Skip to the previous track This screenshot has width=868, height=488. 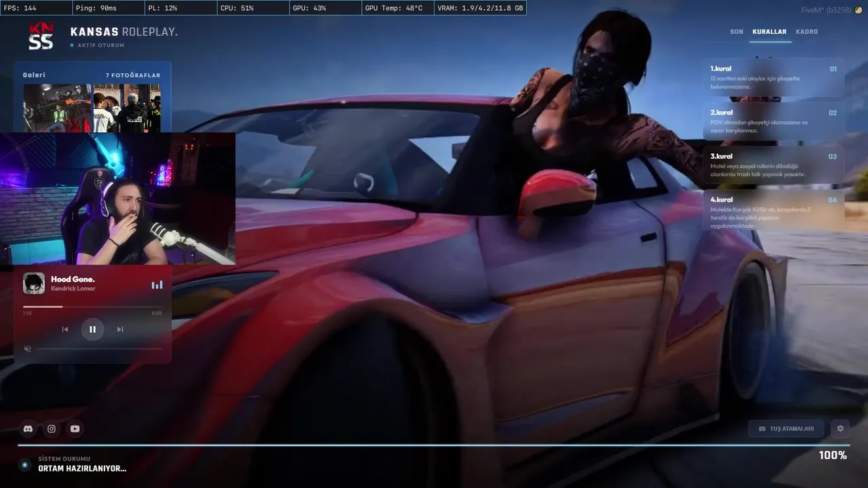pos(65,329)
